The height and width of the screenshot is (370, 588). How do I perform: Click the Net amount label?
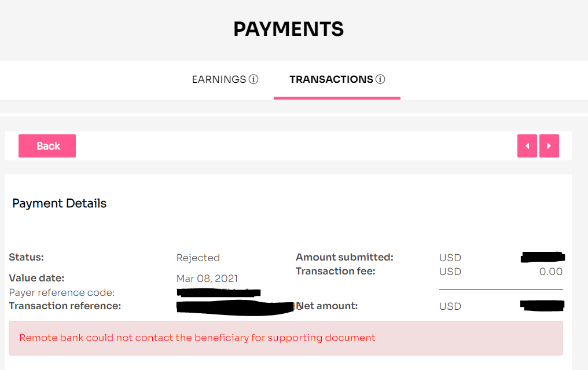click(x=326, y=306)
